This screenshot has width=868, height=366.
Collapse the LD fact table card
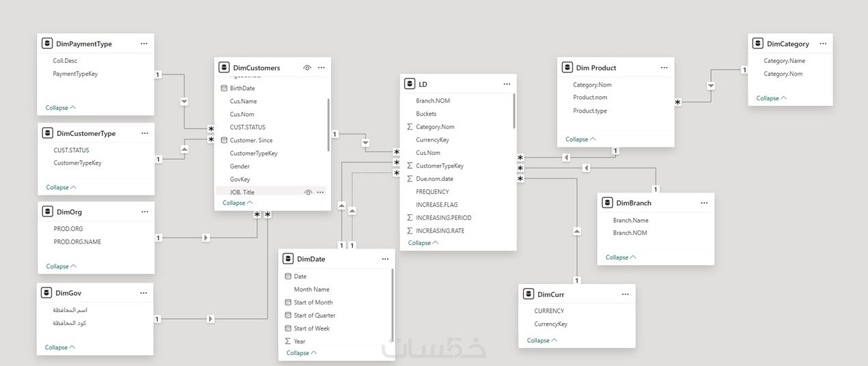[423, 243]
